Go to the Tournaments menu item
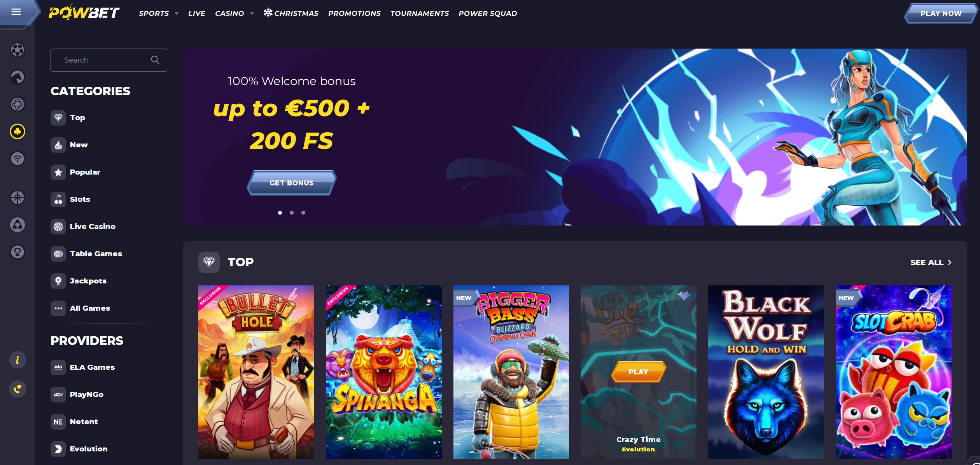 [420, 14]
